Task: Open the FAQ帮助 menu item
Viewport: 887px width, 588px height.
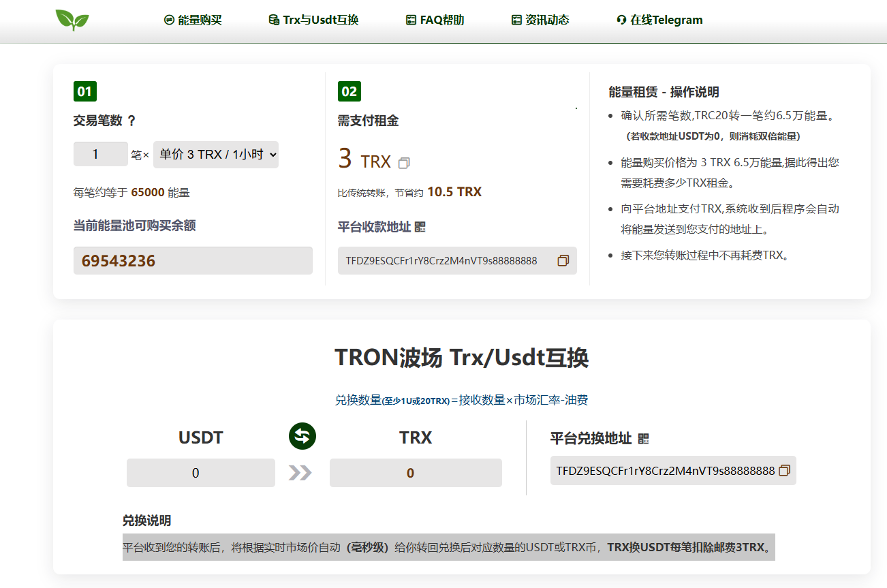Action: point(435,20)
